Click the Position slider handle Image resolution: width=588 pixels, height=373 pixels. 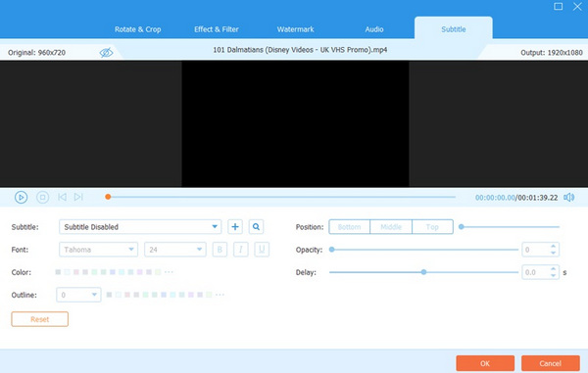[462, 226]
